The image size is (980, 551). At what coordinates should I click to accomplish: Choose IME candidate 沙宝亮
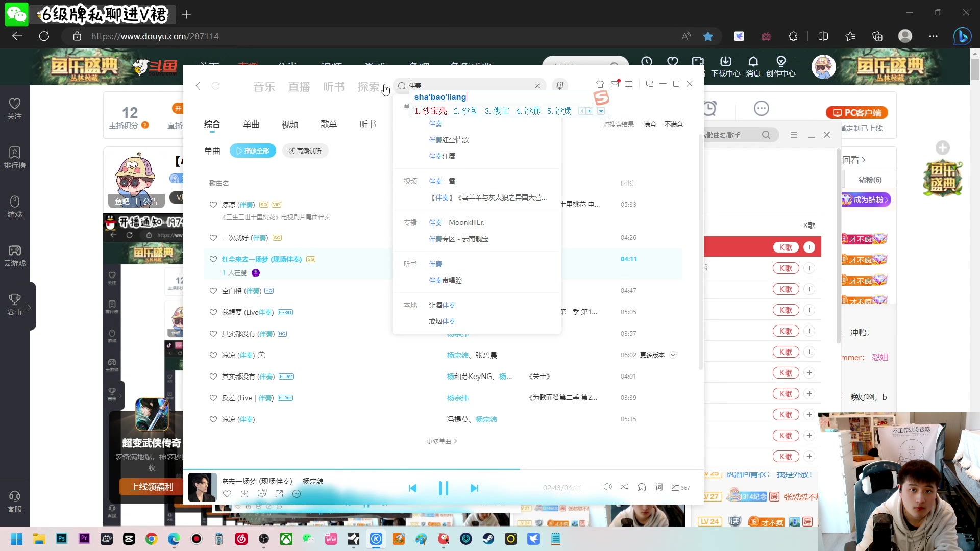(431, 111)
